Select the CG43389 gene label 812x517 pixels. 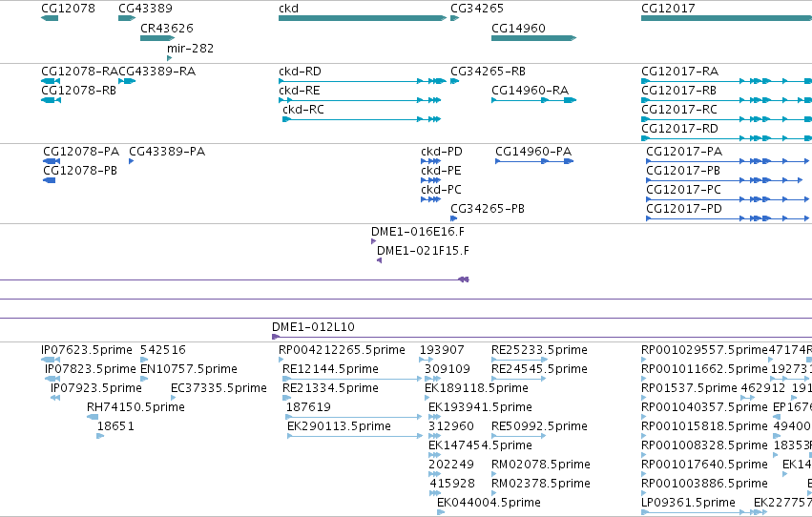click(x=145, y=9)
